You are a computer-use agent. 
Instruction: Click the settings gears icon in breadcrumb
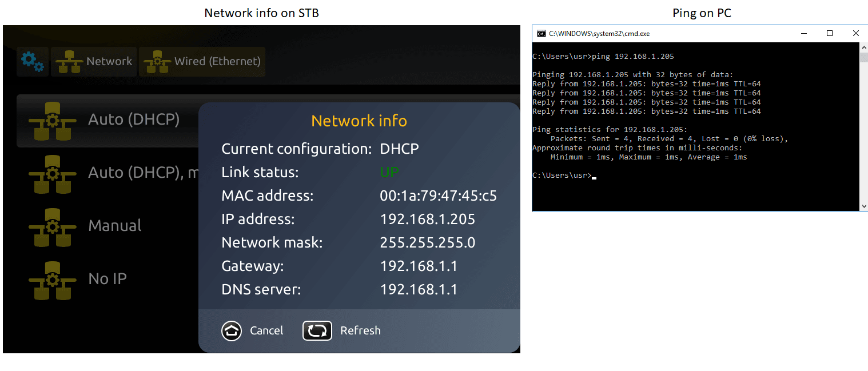click(x=32, y=61)
